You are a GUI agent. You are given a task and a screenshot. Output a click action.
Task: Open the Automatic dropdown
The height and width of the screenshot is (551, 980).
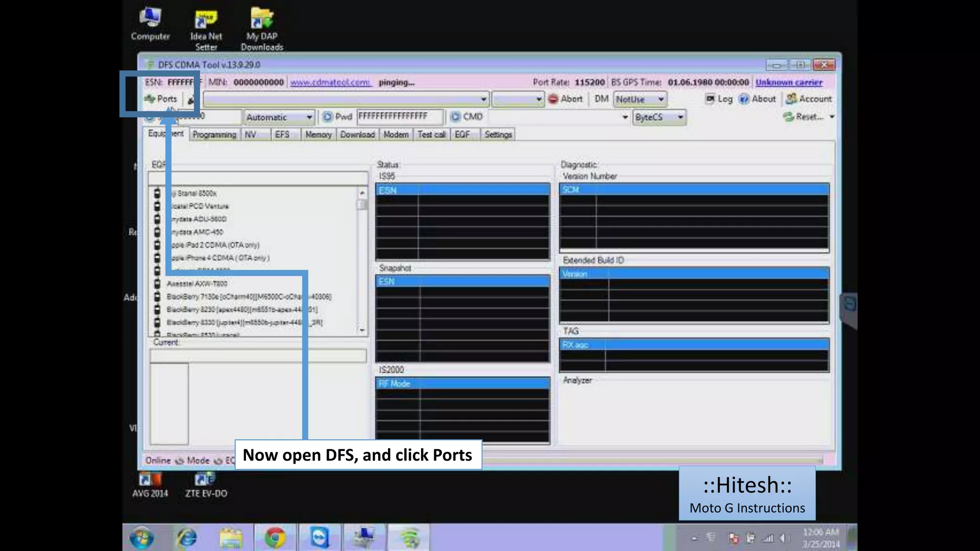click(279, 117)
